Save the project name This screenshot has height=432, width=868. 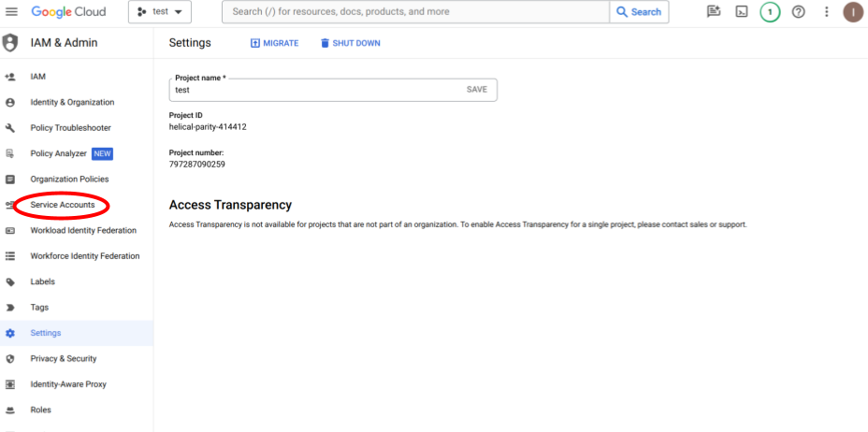(476, 90)
